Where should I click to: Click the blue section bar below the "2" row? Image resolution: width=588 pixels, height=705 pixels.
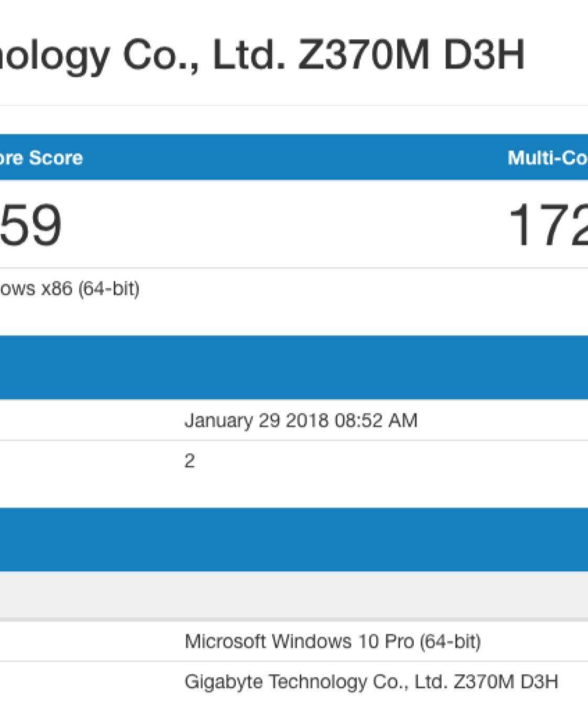(x=293, y=539)
